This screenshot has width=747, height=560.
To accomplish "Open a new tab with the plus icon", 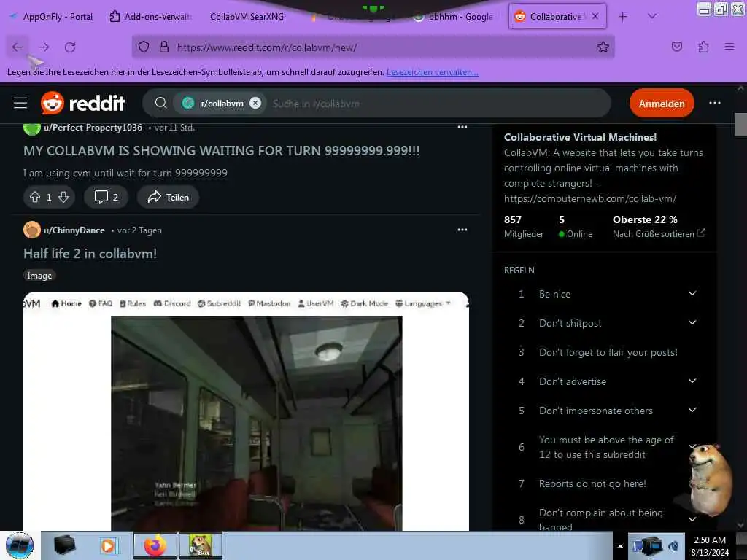I will [x=623, y=17].
